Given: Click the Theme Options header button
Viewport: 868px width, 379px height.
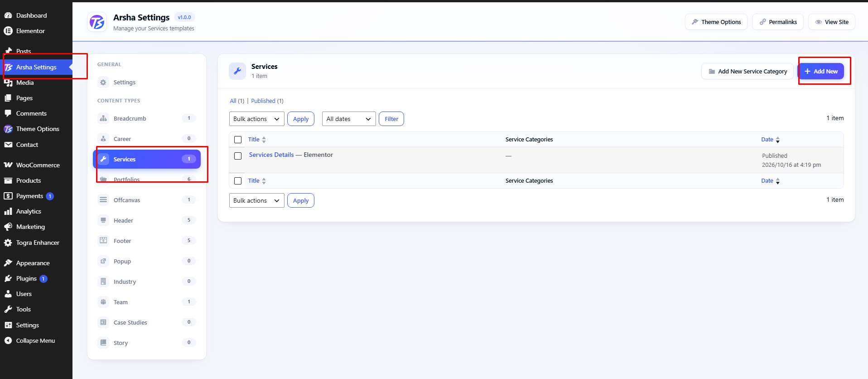Looking at the screenshot, I should 716,22.
